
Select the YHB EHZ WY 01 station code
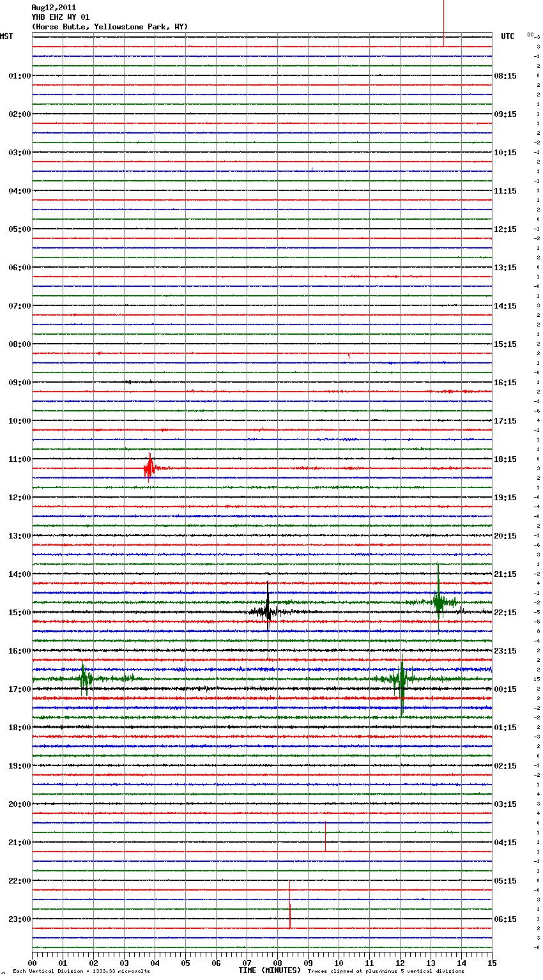tap(61, 17)
